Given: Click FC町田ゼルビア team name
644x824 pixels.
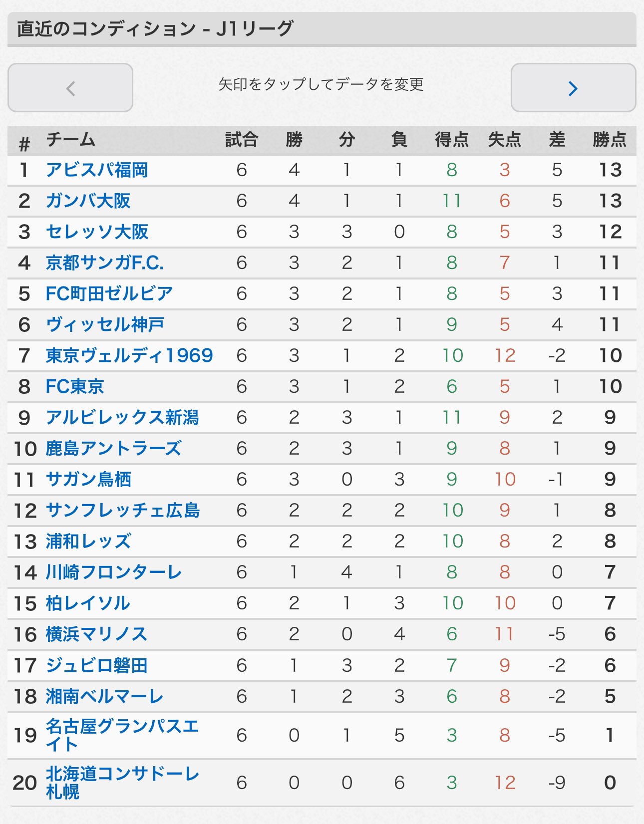Looking at the screenshot, I should click(x=109, y=294).
